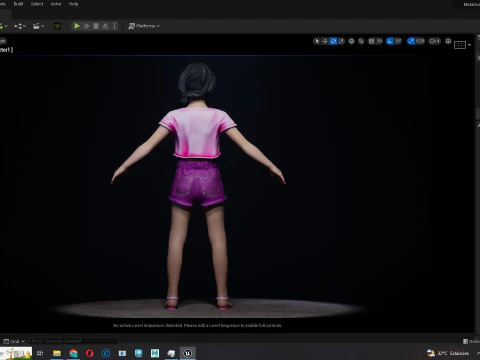Viewport: 480px width, 360px height.
Task: Open the scale snap value 0.25 dropdown
Action: [420, 41]
